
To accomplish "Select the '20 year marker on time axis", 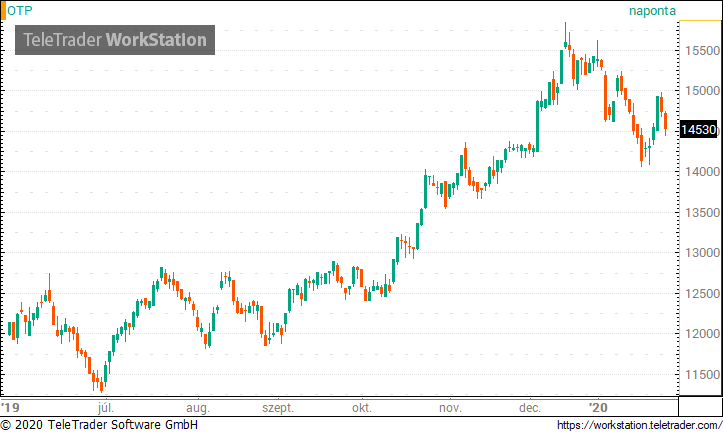I will coord(599,408).
